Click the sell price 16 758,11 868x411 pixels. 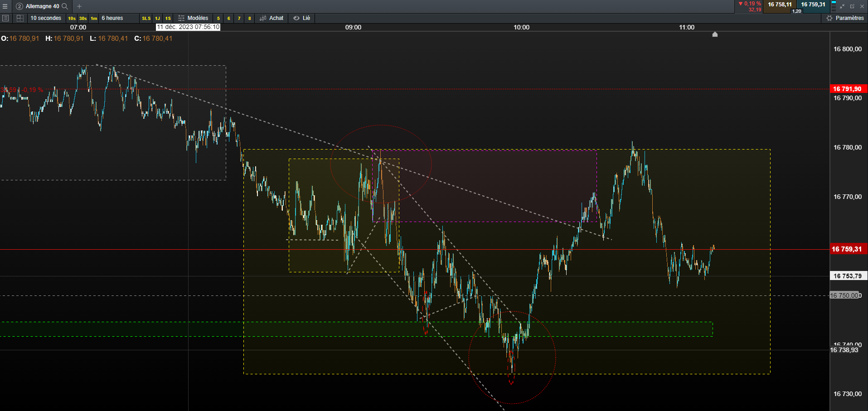pos(780,5)
